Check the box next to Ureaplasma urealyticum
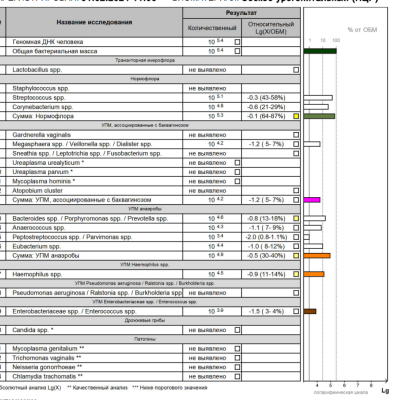 [x=237, y=163]
